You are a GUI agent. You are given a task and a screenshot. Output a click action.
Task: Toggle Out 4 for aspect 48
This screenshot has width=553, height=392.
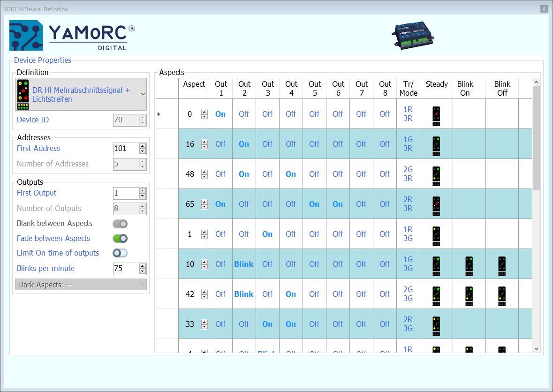pyautogui.click(x=291, y=174)
